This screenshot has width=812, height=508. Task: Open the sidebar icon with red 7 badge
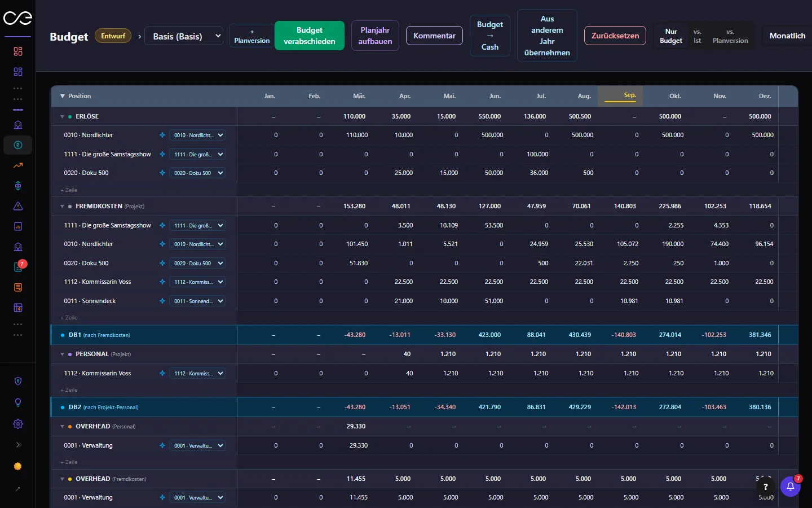tap(18, 267)
